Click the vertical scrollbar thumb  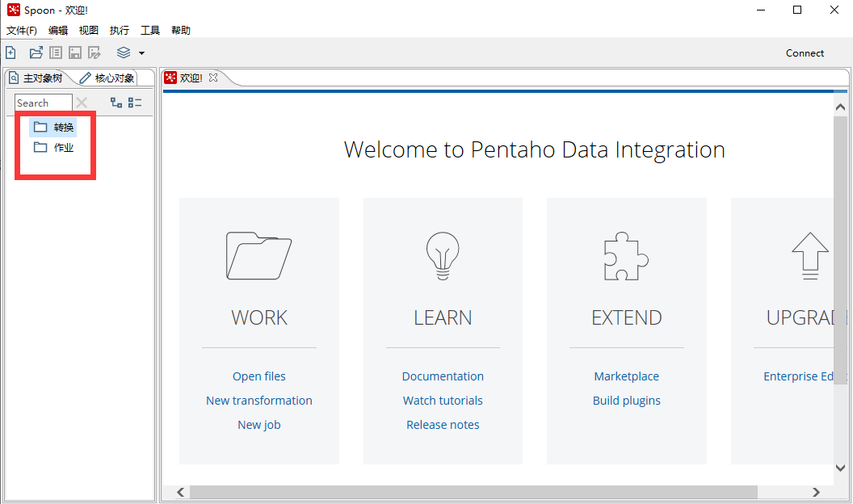click(841, 250)
